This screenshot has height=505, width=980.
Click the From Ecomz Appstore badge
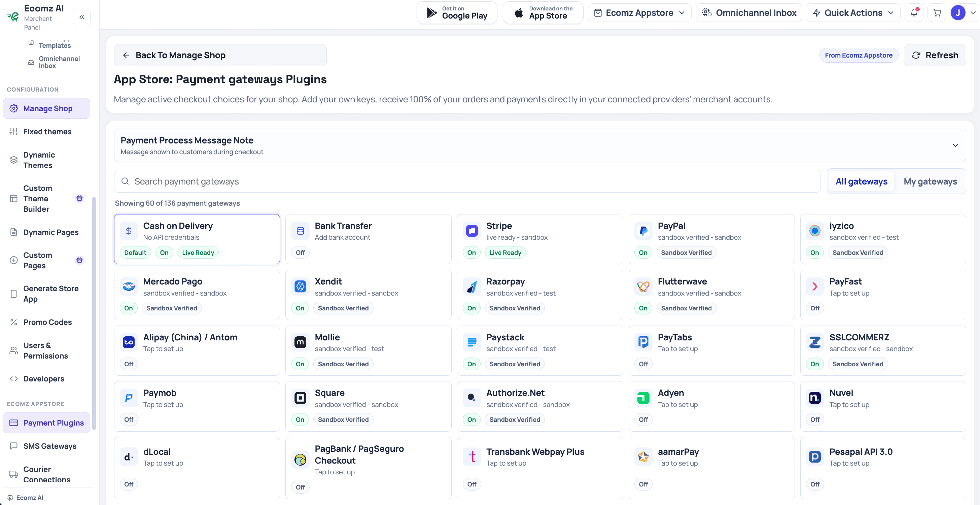pyautogui.click(x=859, y=55)
